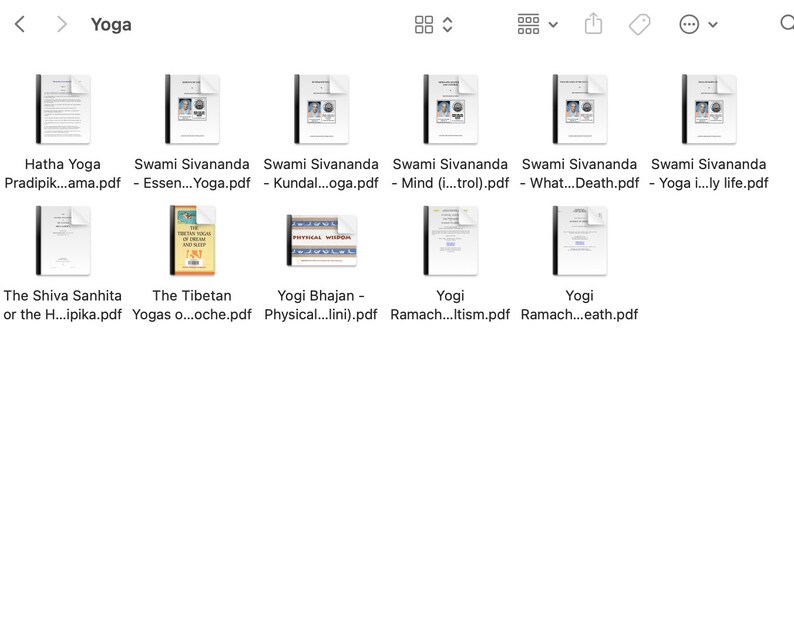794x628 pixels.
Task: Select Yogi Bhajan Physical Wisdom cover icon
Action: tap(322, 241)
